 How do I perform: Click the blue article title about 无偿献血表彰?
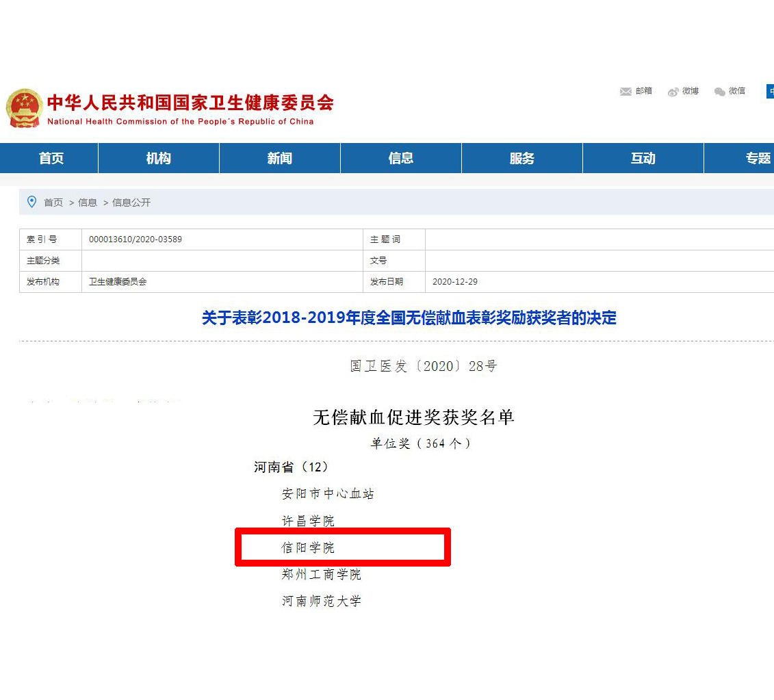pos(409,318)
